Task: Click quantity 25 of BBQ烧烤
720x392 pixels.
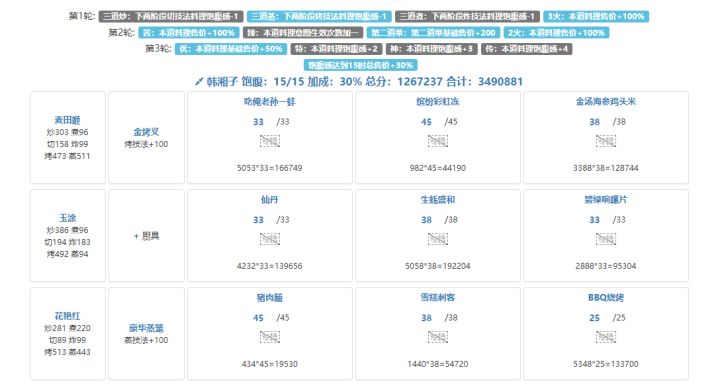Action: pyautogui.click(x=595, y=318)
